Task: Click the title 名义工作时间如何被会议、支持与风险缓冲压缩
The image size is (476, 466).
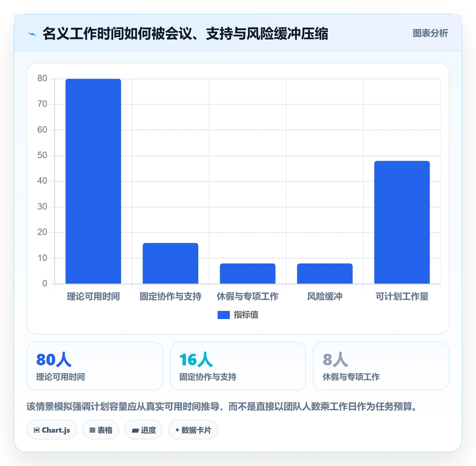Action: click(185, 34)
